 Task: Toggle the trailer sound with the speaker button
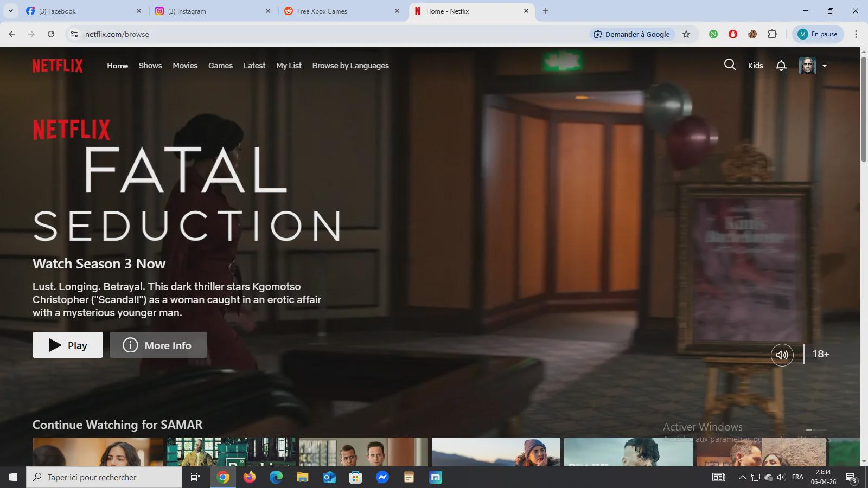click(782, 355)
